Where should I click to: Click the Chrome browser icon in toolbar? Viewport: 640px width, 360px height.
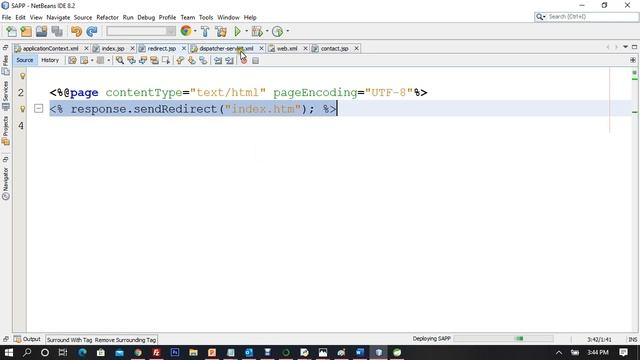(186, 31)
